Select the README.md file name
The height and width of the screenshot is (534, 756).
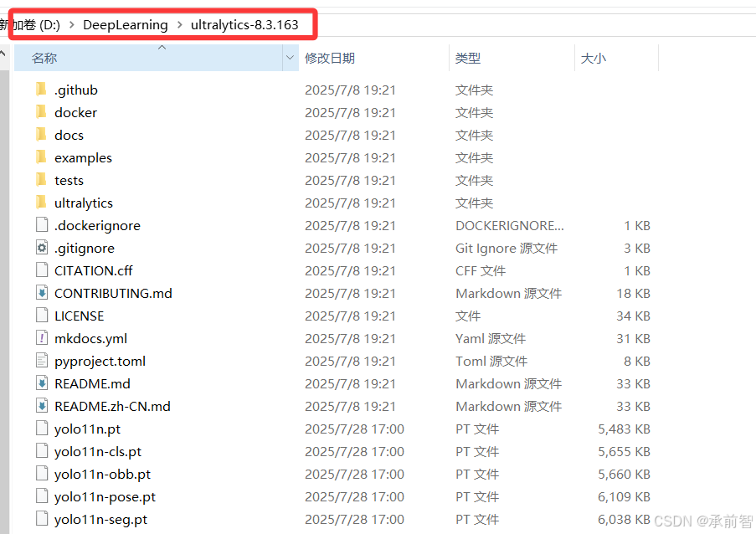(x=92, y=384)
